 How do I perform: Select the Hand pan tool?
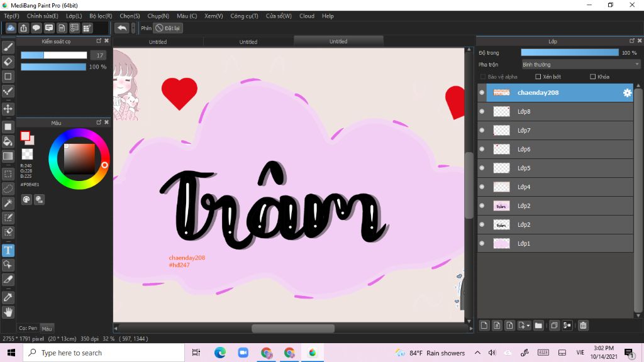click(x=8, y=312)
